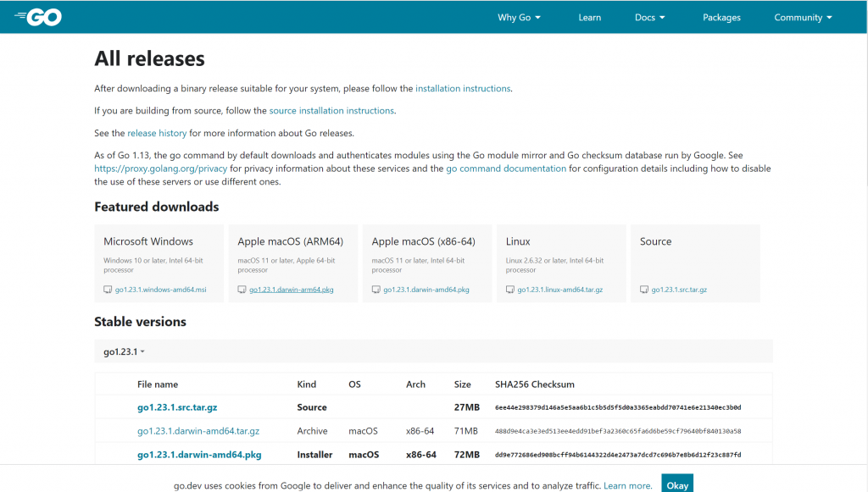Click the Featured downloads heading

[157, 207]
